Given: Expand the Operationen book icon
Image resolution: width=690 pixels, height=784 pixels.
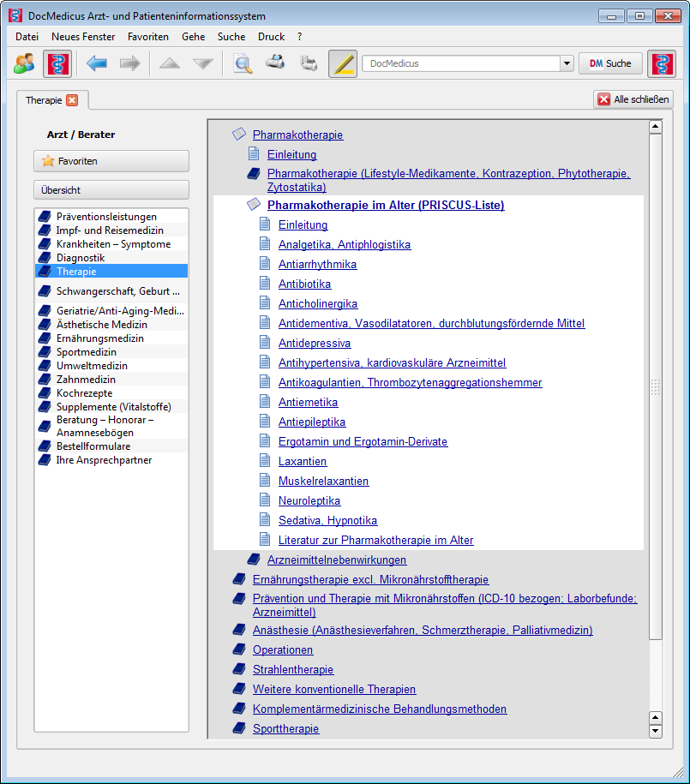Looking at the screenshot, I should click(x=239, y=649).
